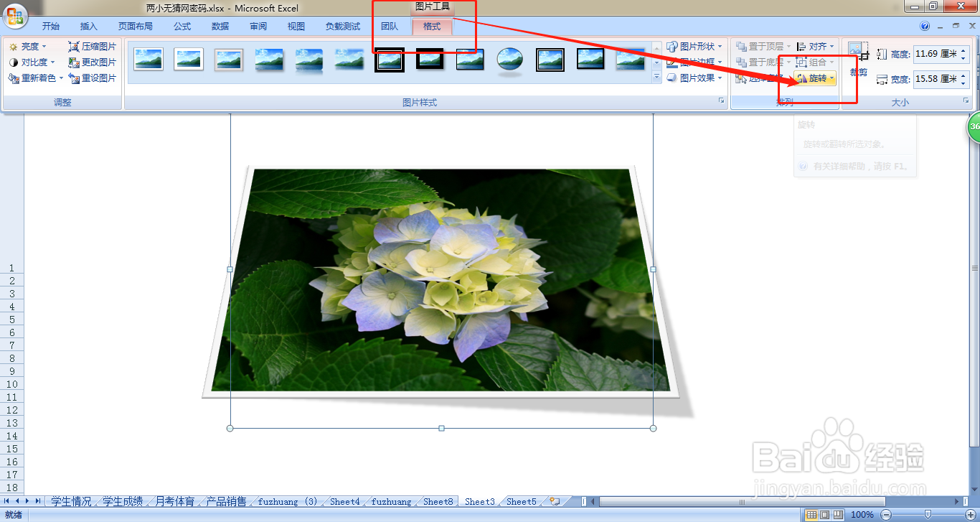Switch to the 公式 tab
The height and width of the screenshot is (522, 980).
click(x=182, y=27)
